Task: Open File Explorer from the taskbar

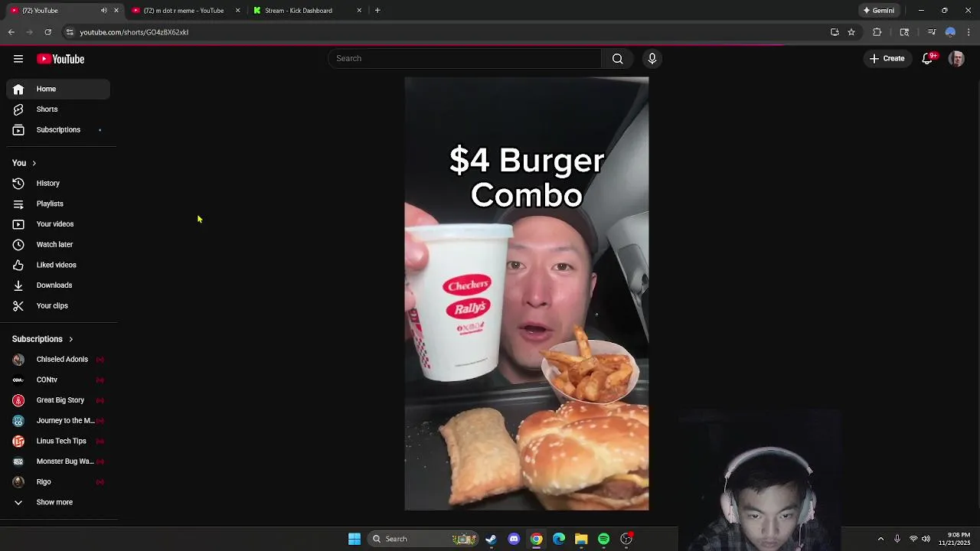Action: pyautogui.click(x=581, y=539)
